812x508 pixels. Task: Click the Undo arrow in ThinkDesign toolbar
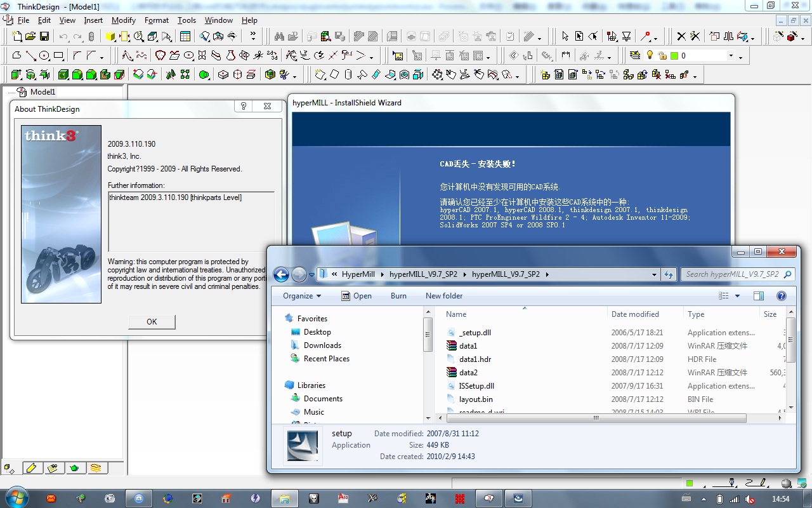click(63, 37)
